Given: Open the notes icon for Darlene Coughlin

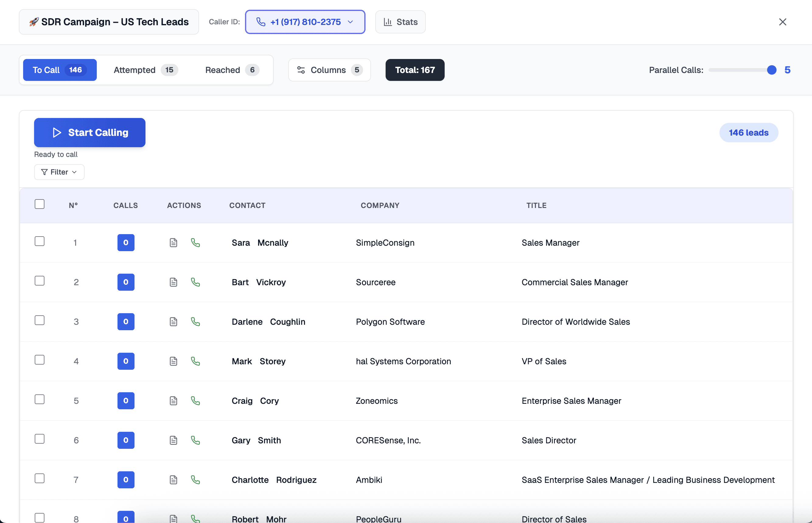Looking at the screenshot, I should tap(173, 322).
